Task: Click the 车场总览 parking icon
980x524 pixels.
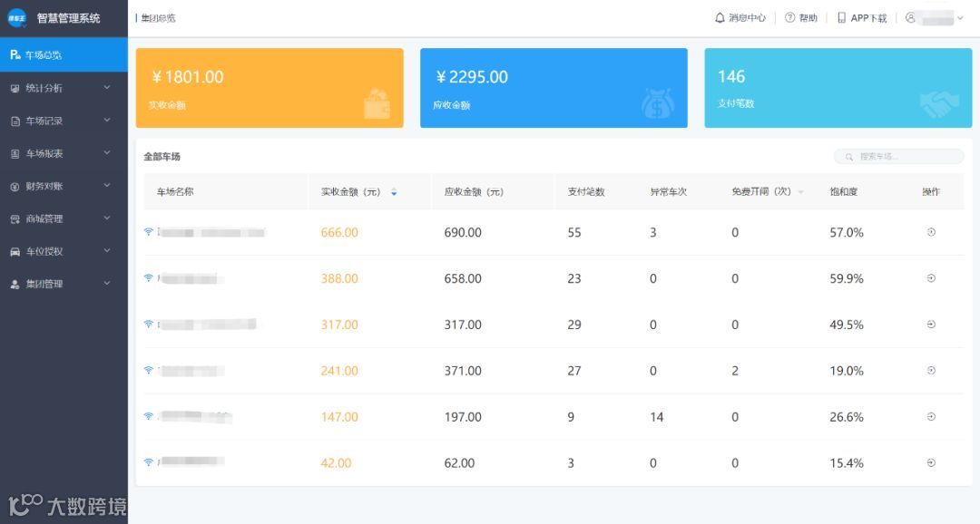Action: [15, 55]
